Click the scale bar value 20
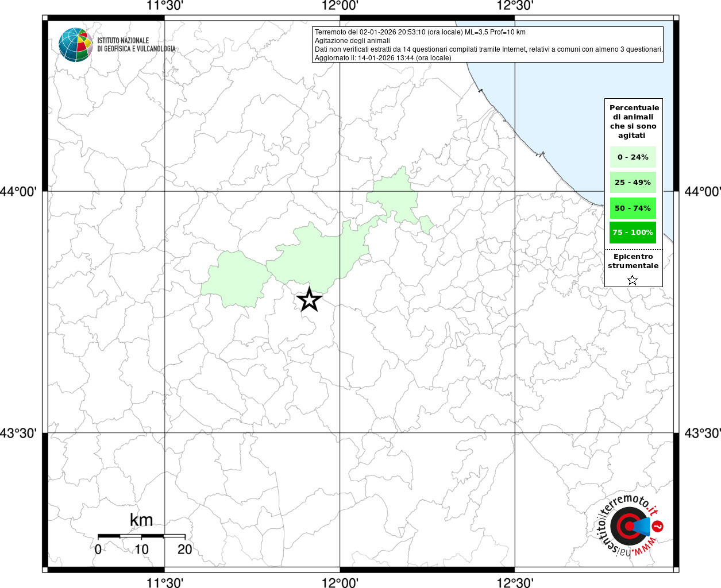This screenshot has height=588, width=721. click(x=184, y=549)
